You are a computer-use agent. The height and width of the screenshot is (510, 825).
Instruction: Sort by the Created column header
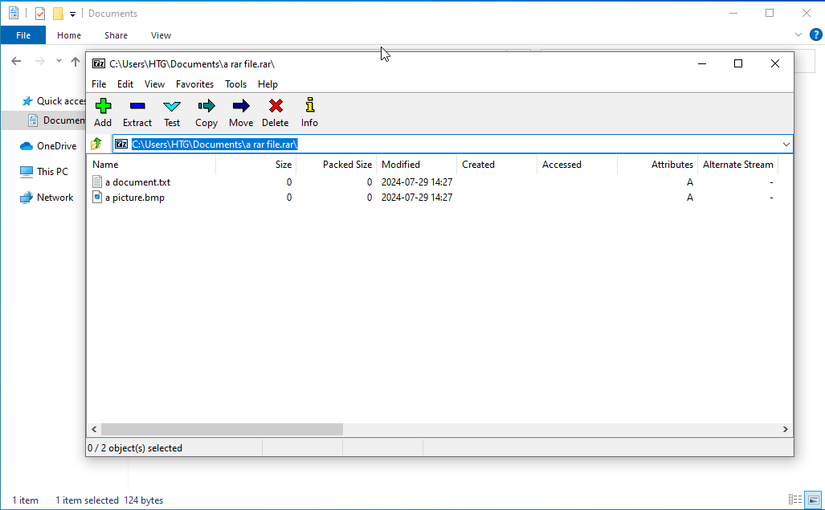coord(498,165)
